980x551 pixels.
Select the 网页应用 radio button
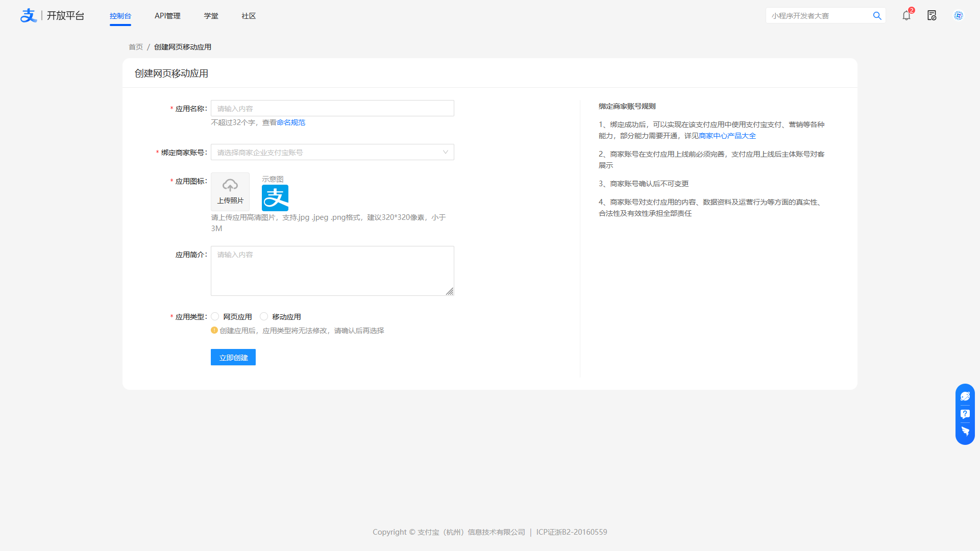[x=215, y=316]
